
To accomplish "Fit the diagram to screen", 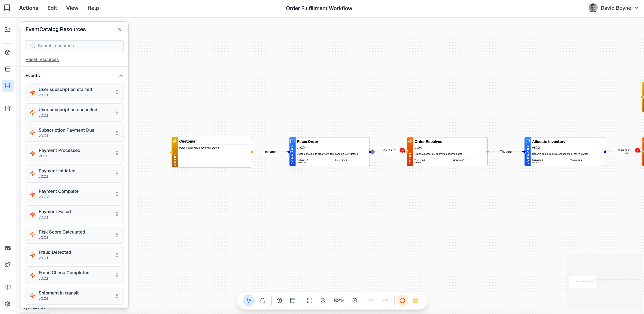I will (x=309, y=300).
